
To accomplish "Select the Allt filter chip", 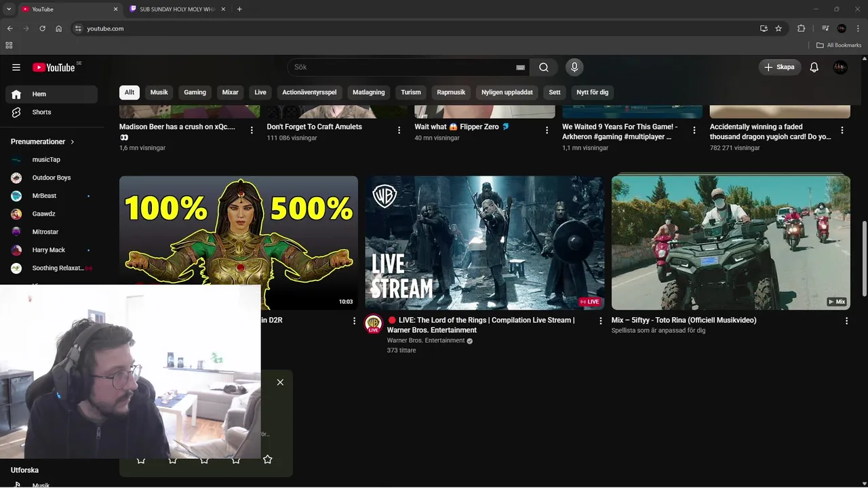I will point(130,92).
